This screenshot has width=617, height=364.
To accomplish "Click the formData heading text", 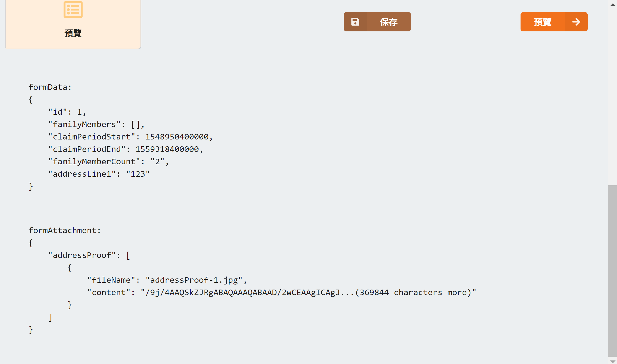I will coord(50,87).
